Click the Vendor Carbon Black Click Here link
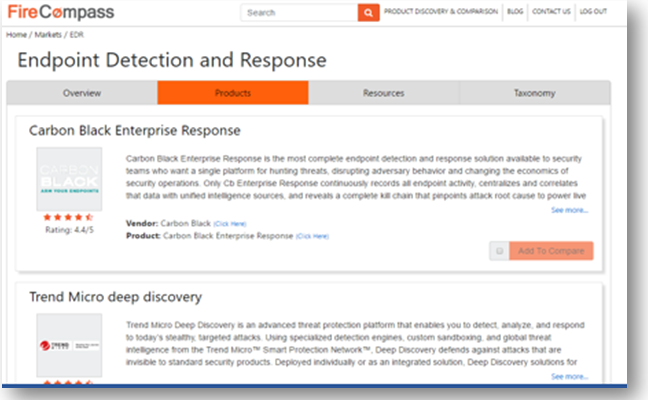 (230, 224)
